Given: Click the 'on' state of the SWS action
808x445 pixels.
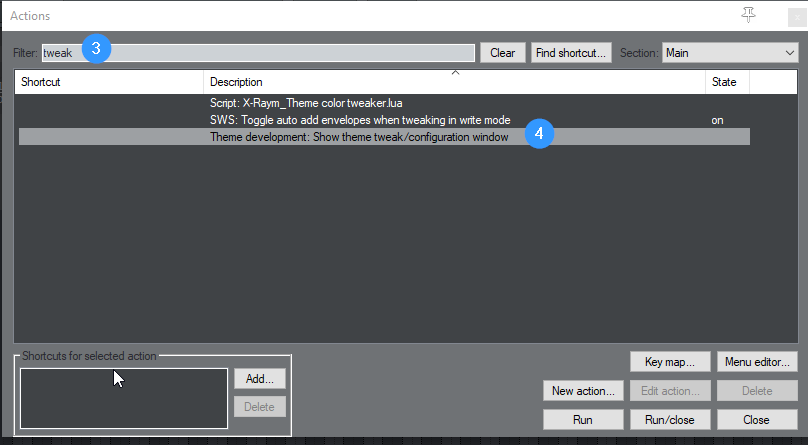Looking at the screenshot, I should click(717, 120).
